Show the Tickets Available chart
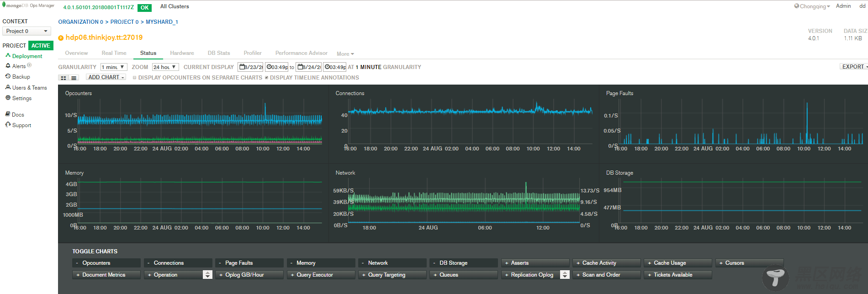The height and width of the screenshot is (294, 868). 678,275
